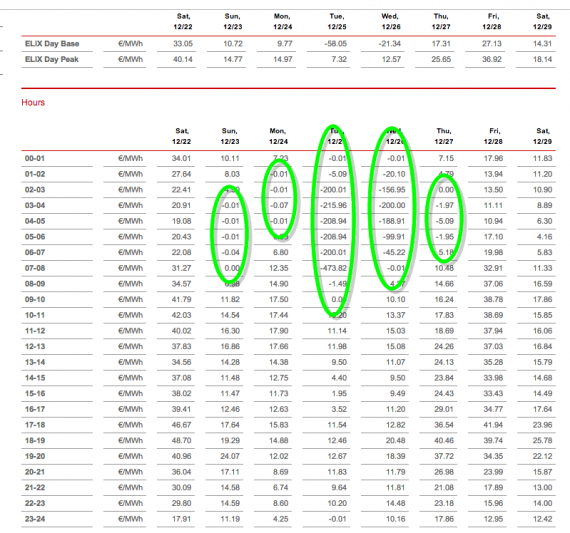Click the 41.94 value in the Fri column
Image resolution: width=570 pixels, height=533 pixels.
click(x=493, y=425)
